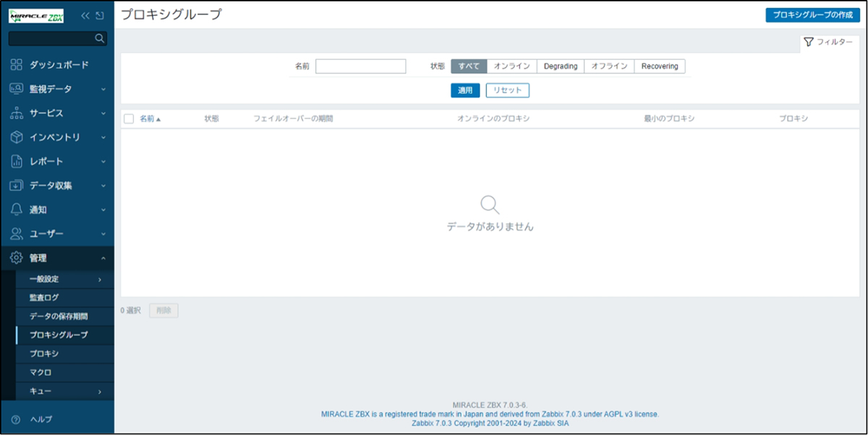Screen dimensions: 868x435
Task: Select the Degrading status filter
Action: pos(560,66)
